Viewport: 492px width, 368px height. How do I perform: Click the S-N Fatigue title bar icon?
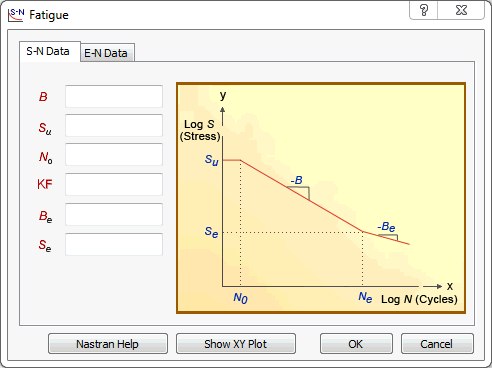click(x=16, y=15)
